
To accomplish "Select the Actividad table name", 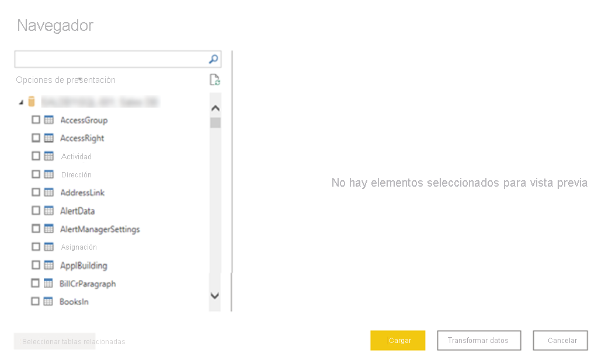I will pos(77,156).
